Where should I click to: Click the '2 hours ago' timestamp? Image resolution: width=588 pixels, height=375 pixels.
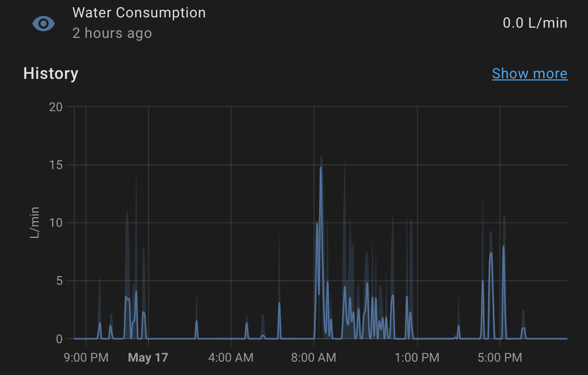[x=112, y=33]
